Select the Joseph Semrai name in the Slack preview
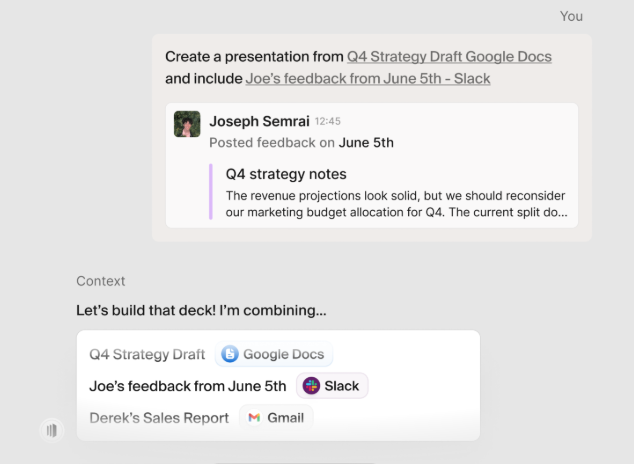Screen dimensions: 634x464 259,121
